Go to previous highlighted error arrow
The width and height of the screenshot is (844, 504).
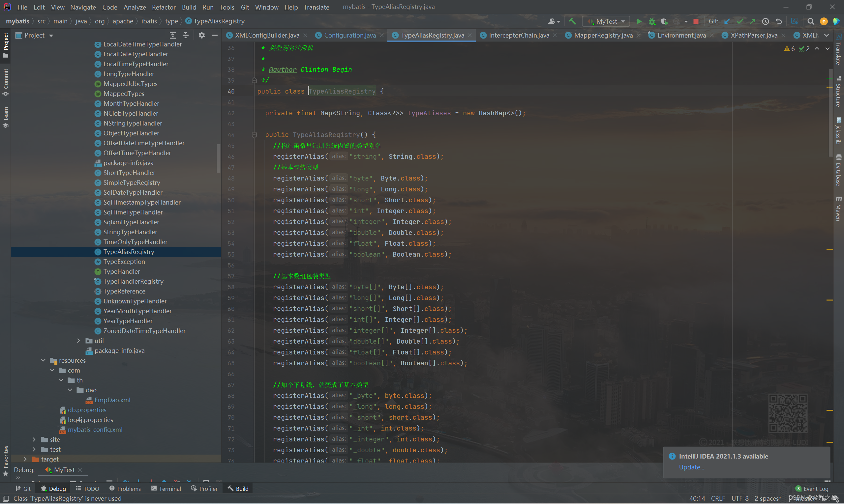click(x=817, y=48)
